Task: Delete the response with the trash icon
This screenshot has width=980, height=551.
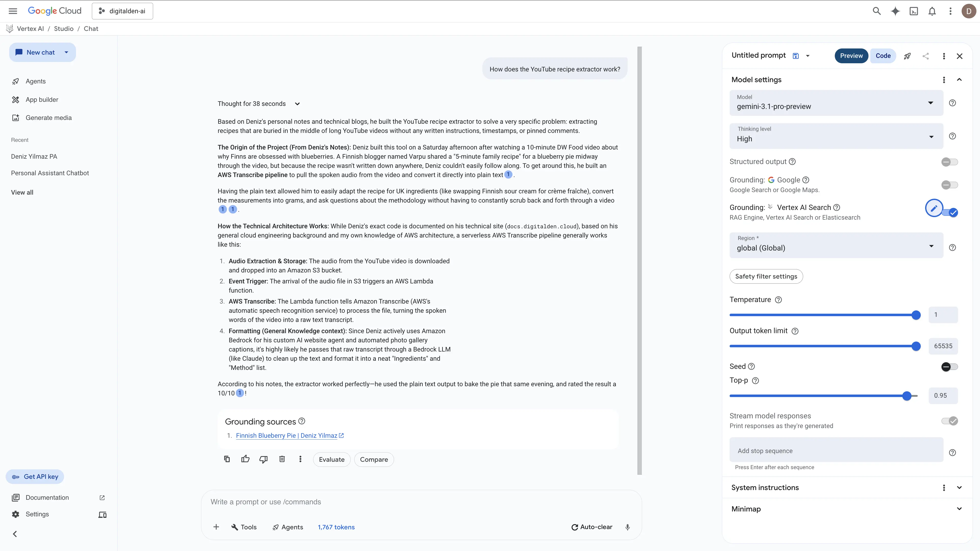Action: (282, 459)
